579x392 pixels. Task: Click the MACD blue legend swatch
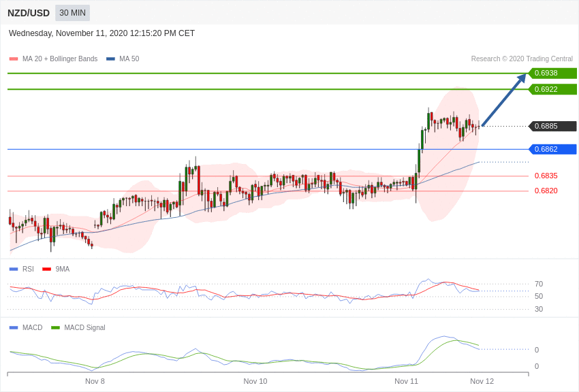14,327
